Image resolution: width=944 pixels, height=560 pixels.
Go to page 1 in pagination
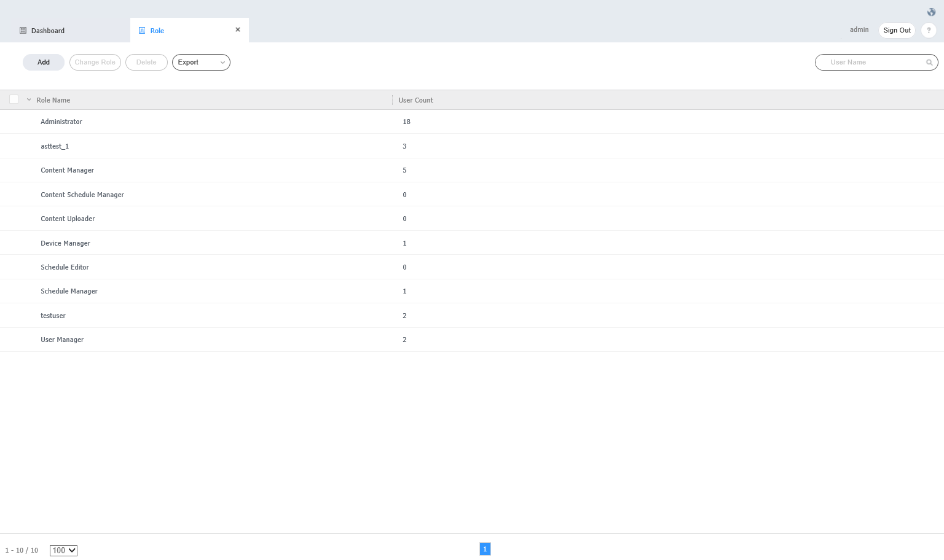point(485,548)
